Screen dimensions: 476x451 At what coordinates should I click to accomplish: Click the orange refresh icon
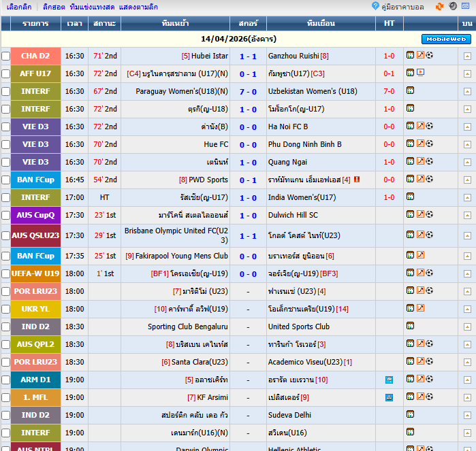439,7
